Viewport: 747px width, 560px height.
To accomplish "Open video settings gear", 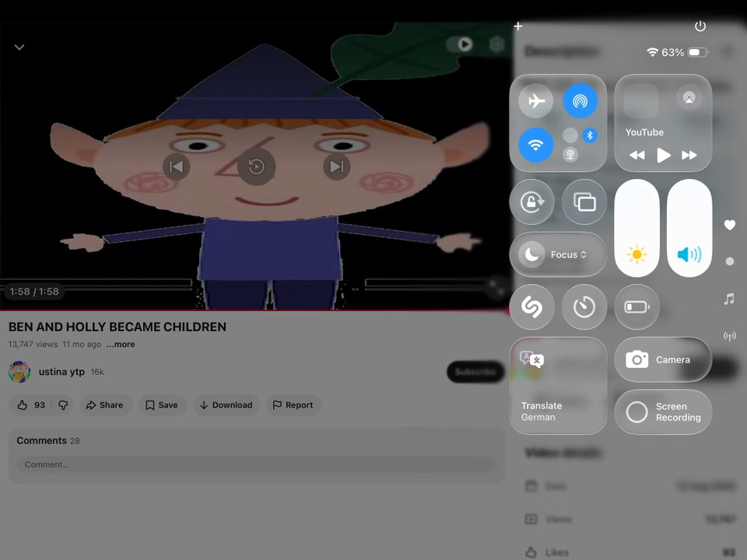I will pos(497,44).
